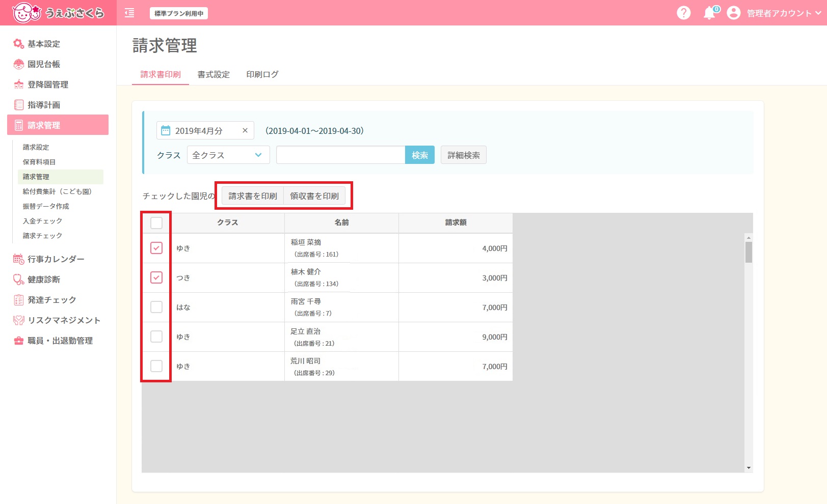Click the 検索 search button

pos(420,155)
